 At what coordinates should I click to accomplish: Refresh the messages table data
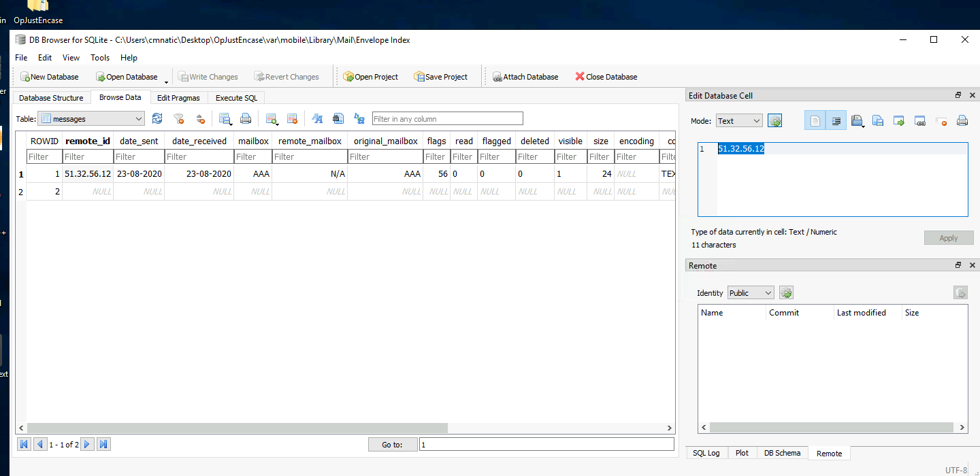(157, 119)
